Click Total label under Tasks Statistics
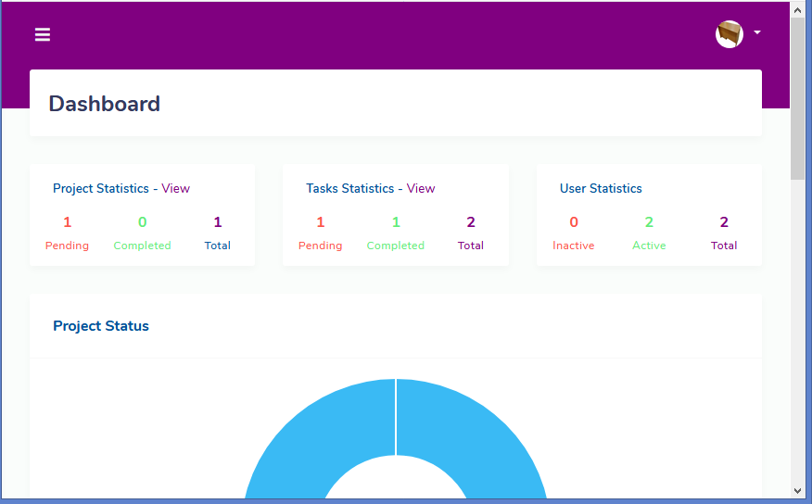The height and width of the screenshot is (504, 812). (471, 246)
